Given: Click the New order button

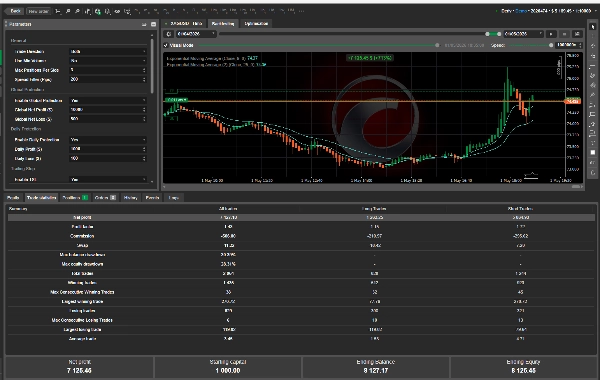Looking at the screenshot, I should [x=38, y=11].
